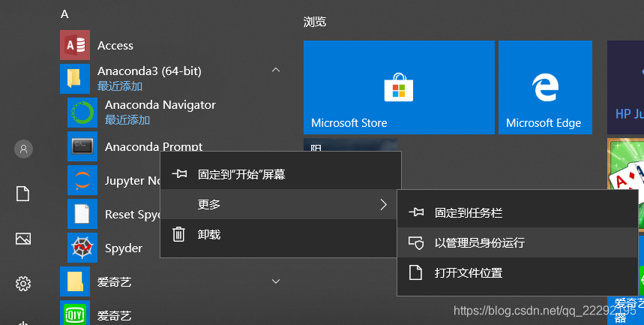Click the letter A group header
Viewport: 644px width, 325px height.
(x=64, y=14)
